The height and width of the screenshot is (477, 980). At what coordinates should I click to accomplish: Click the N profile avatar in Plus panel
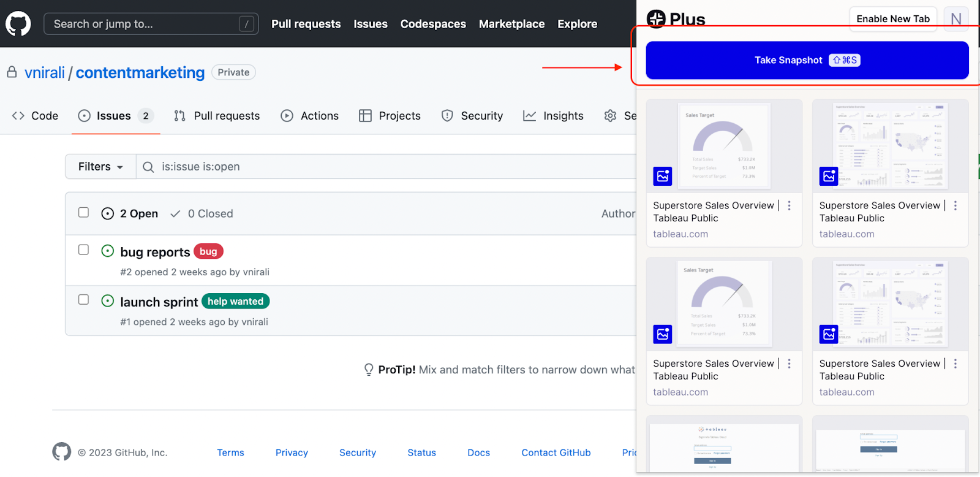tap(956, 19)
